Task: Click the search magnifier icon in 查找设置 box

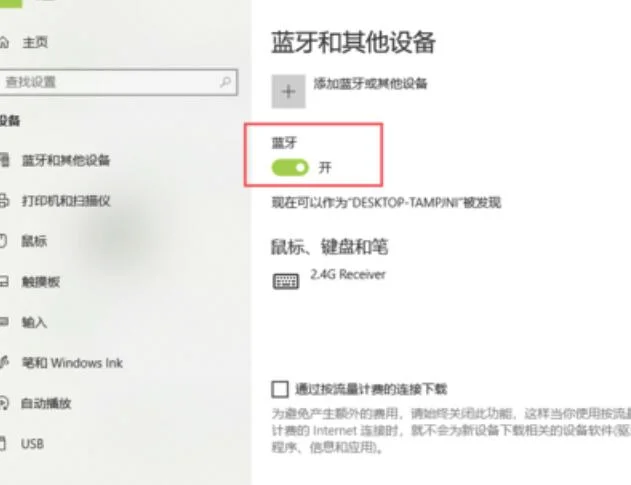Action: pyautogui.click(x=225, y=82)
